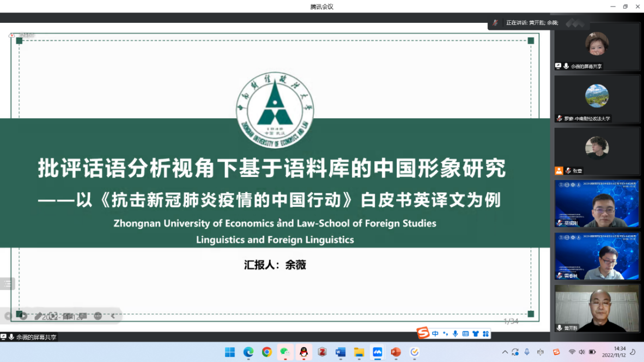Open Tencent Meeting icon in the taskbar
The height and width of the screenshot is (362, 644).
coord(378,352)
